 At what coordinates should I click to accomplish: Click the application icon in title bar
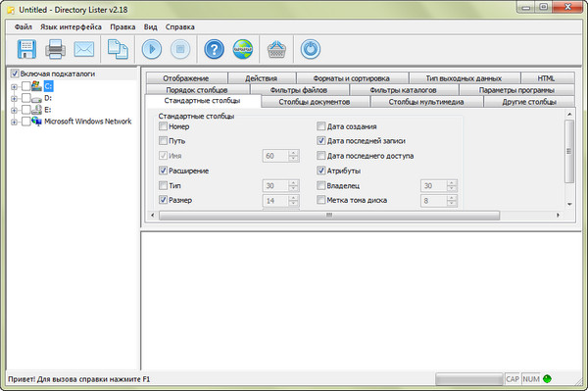(11, 10)
